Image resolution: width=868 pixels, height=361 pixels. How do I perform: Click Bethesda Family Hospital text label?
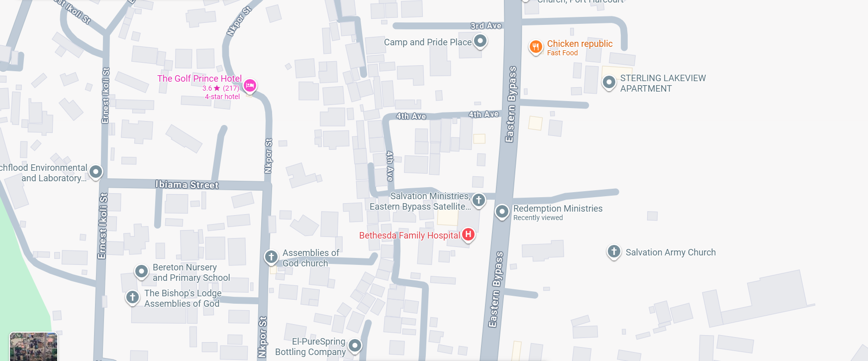(410, 236)
